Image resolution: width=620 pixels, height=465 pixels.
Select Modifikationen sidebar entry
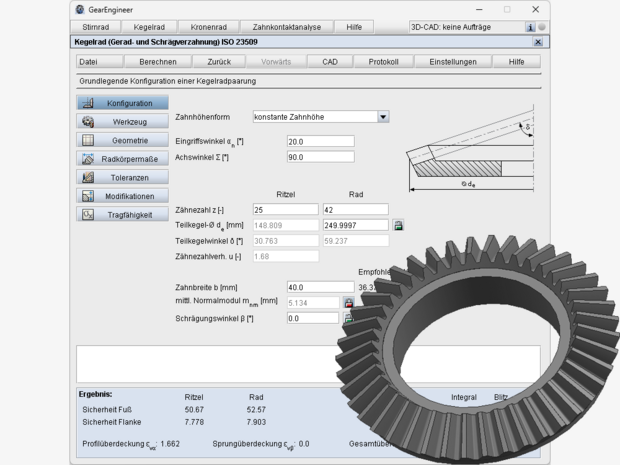pyautogui.click(x=123, y=196)
